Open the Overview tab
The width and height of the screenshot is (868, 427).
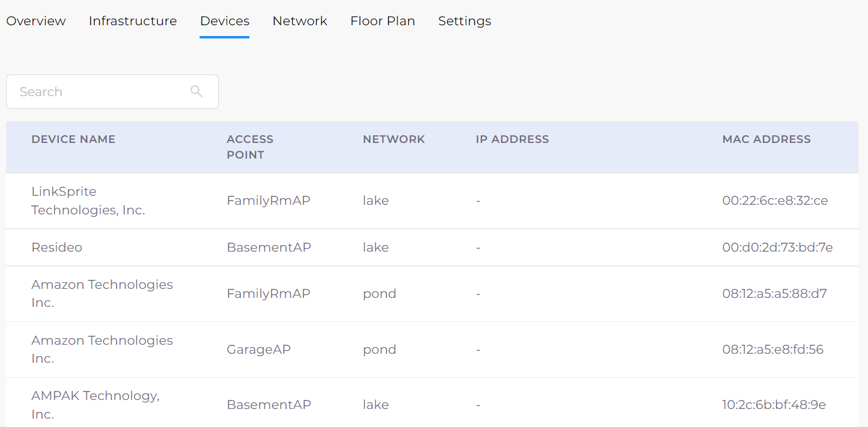36,21
